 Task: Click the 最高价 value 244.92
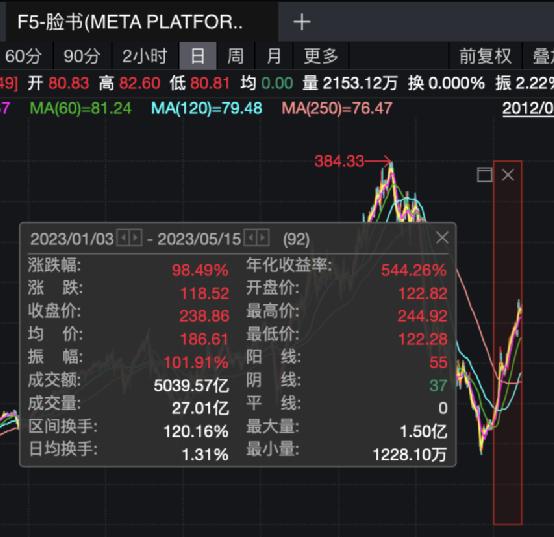click(x=423, y=316)
